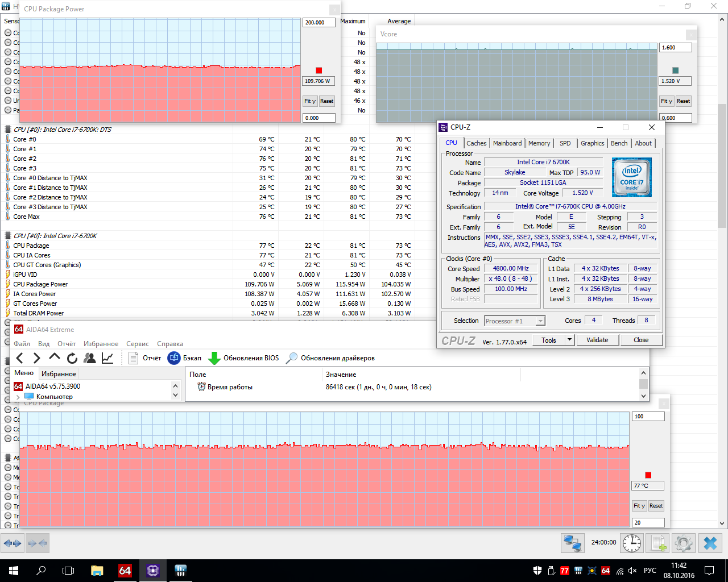
Task: Open Windows taskbar search
Action: pos(41,571)
